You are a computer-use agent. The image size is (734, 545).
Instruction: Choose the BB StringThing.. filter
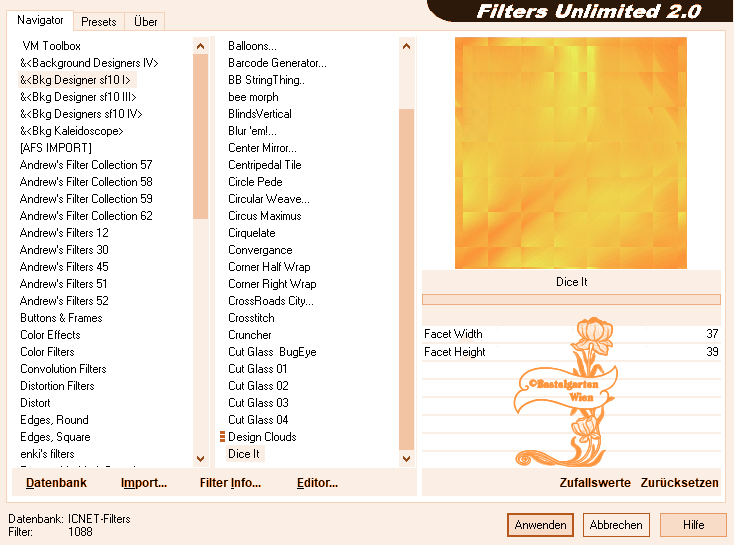[x=266, y=80]
